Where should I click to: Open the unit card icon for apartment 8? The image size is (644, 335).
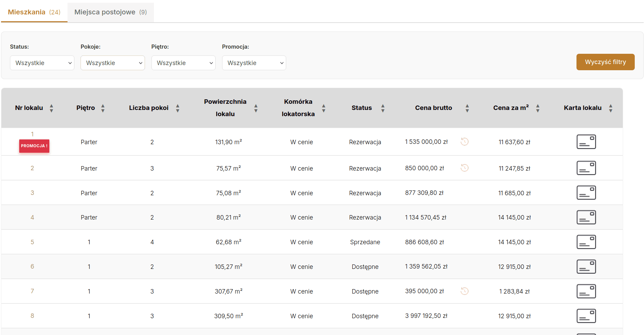[x=586, y=316]
